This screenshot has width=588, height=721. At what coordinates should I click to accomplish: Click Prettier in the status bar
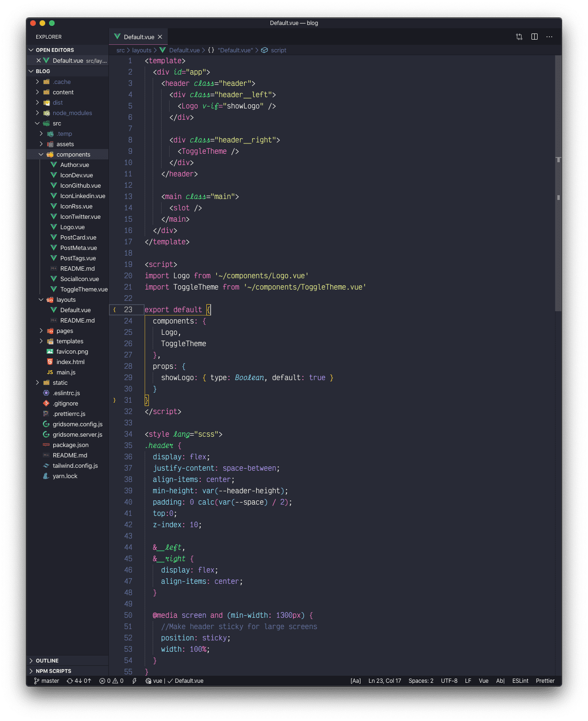545,681
